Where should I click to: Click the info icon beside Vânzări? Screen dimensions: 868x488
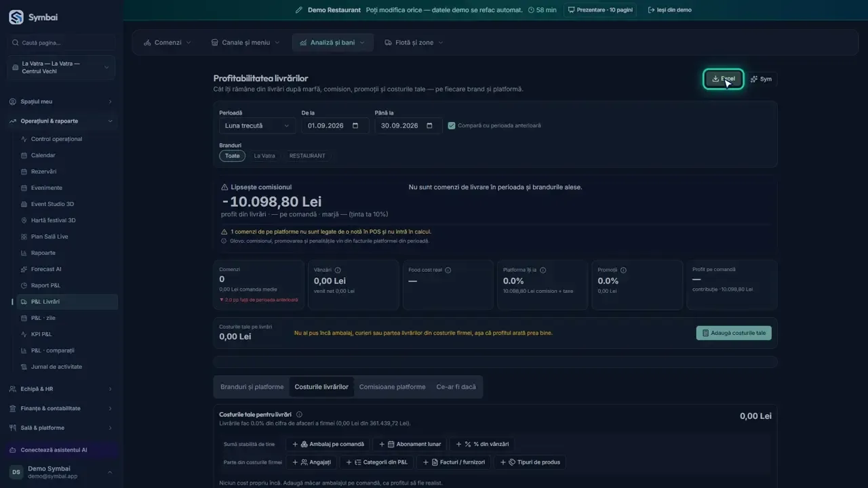(x=338, y=270)
